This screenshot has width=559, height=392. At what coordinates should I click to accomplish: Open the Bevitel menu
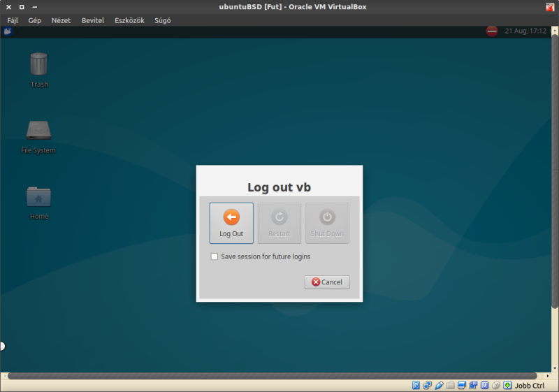coord(93,20)
